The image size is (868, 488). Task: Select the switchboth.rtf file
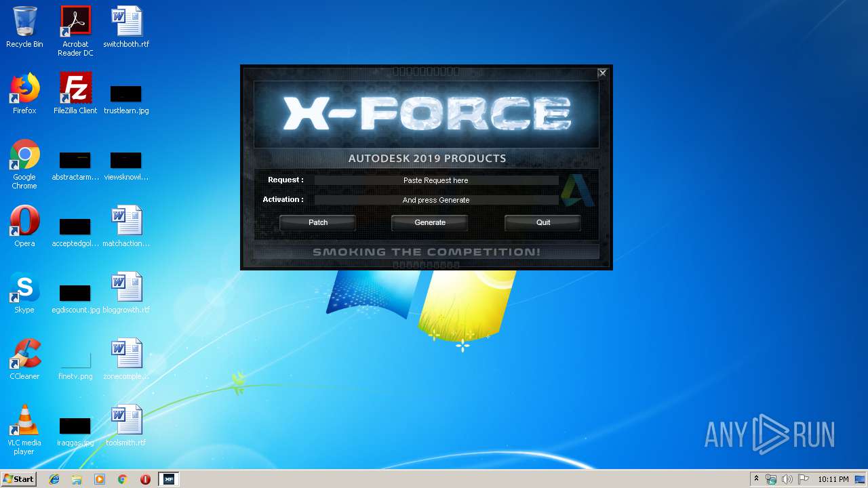[126, 28]
